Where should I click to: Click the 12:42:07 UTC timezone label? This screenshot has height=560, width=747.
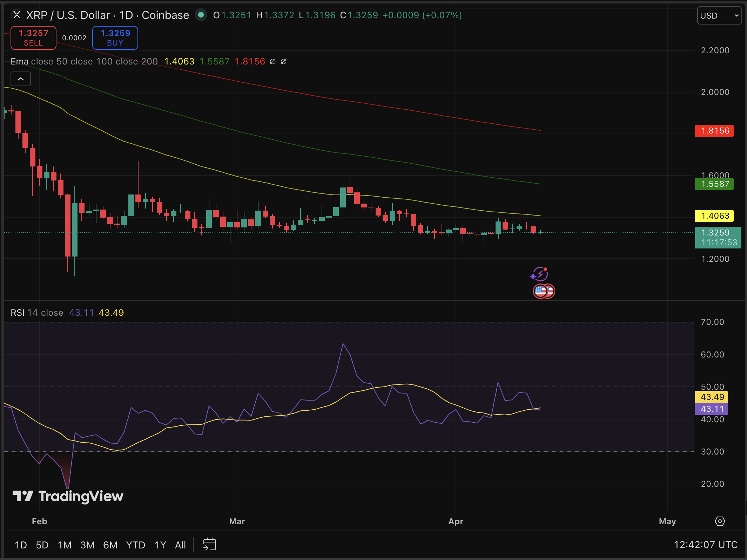coord(706,545)
